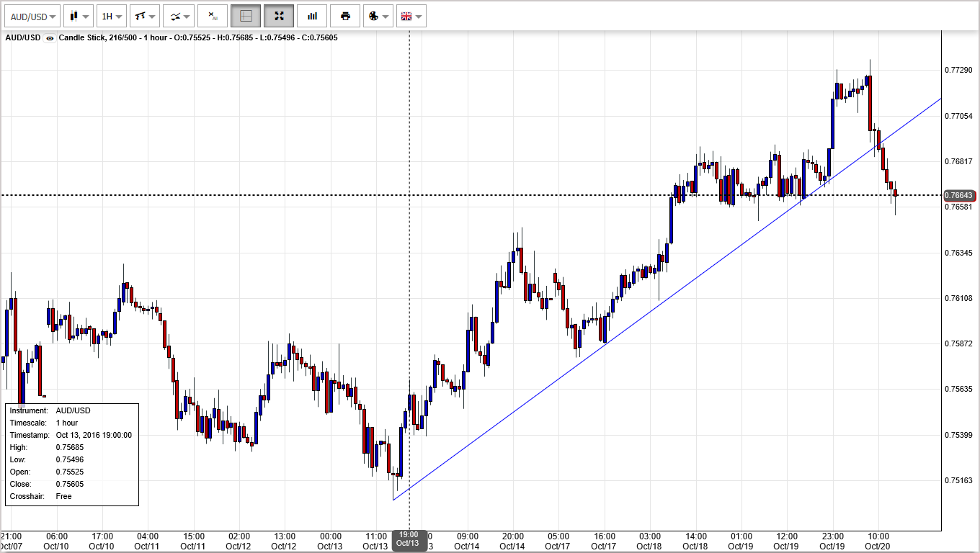980x553 pixels.
Task: Open the UK flag language dropdown
Action: (x=411, y=16)
